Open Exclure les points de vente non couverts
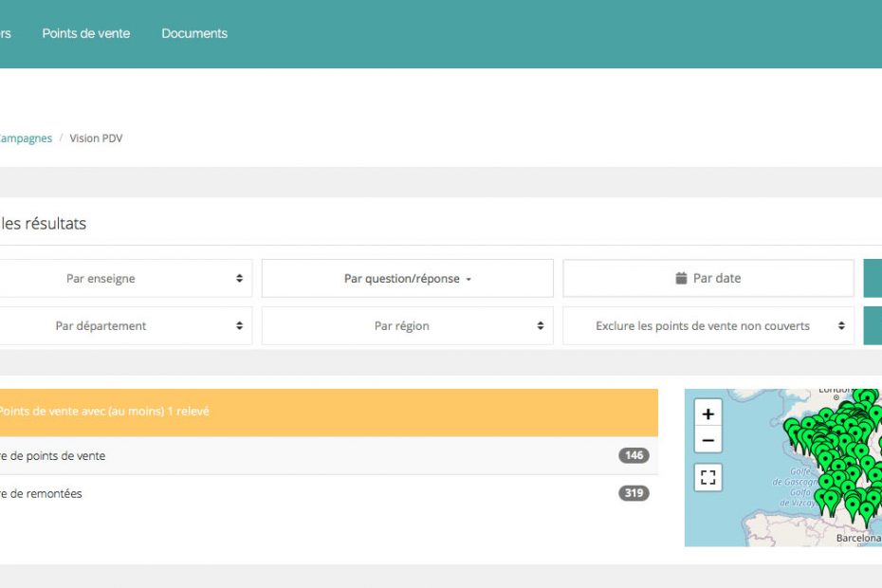The height and width of the screenshot is (588, 882). point(707,326)
